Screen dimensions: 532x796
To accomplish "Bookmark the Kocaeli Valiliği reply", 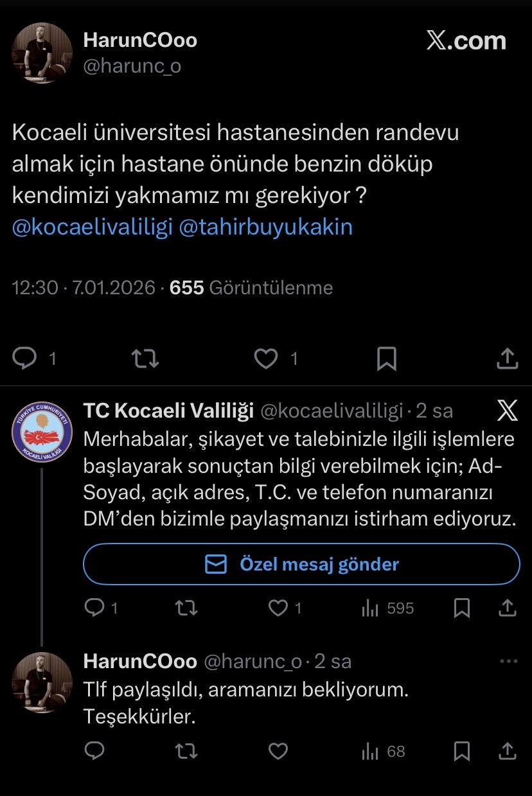I will (x=461, y=608).
